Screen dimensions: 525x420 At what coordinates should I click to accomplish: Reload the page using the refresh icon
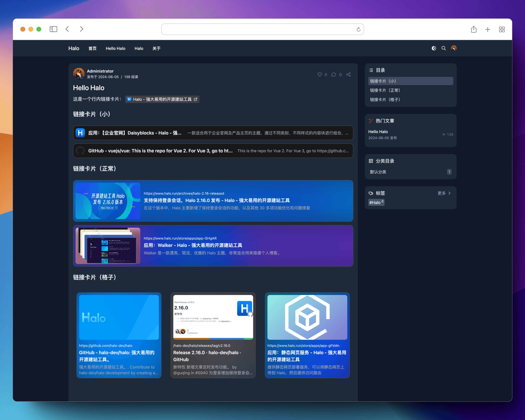358,29
